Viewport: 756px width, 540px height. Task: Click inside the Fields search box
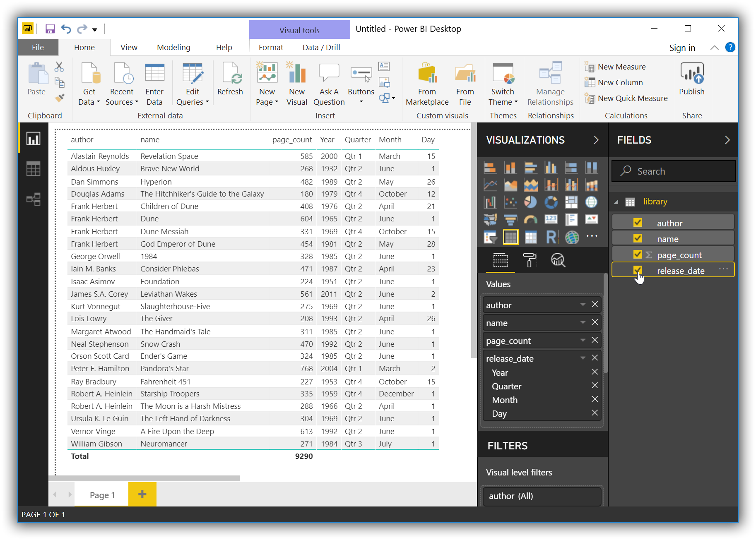pos(675,171)
